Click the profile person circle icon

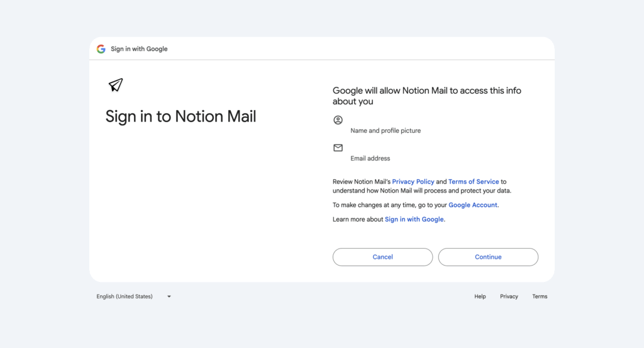[x=338, y=120]
